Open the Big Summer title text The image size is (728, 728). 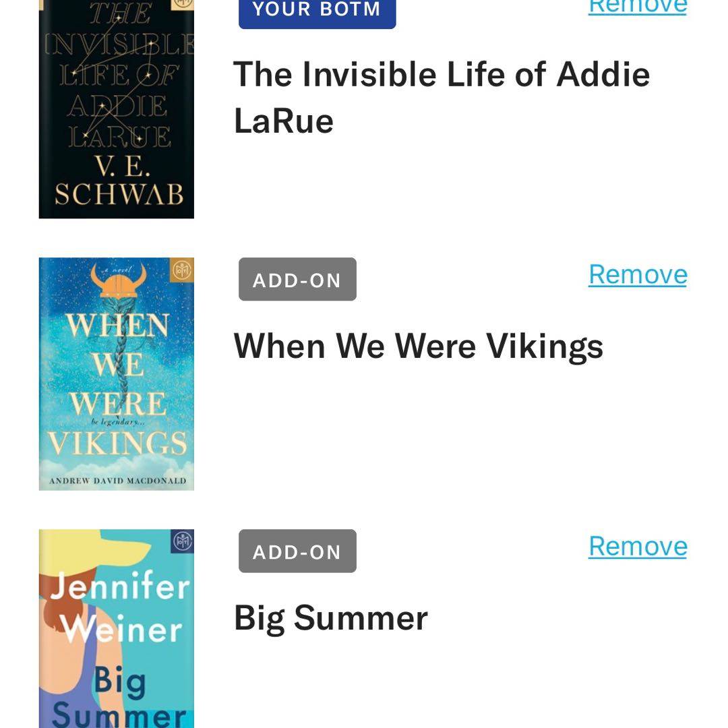click(x=330, y=618)
